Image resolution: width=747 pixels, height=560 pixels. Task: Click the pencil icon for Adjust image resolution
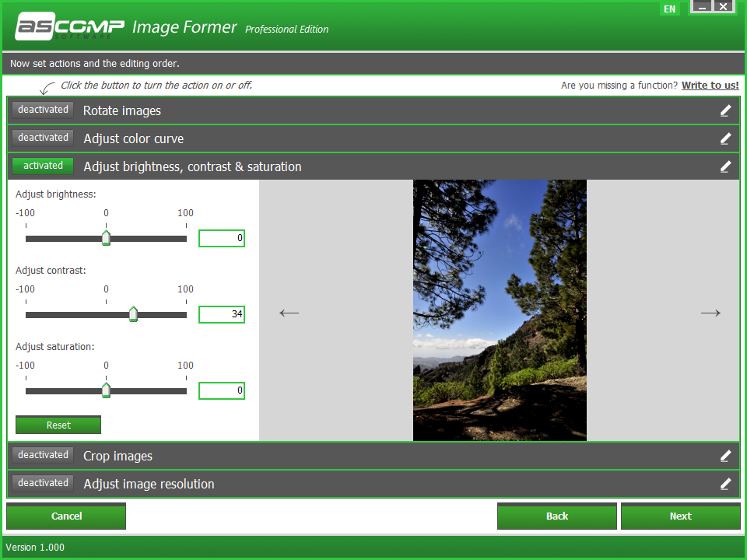[x=725, y=484]
